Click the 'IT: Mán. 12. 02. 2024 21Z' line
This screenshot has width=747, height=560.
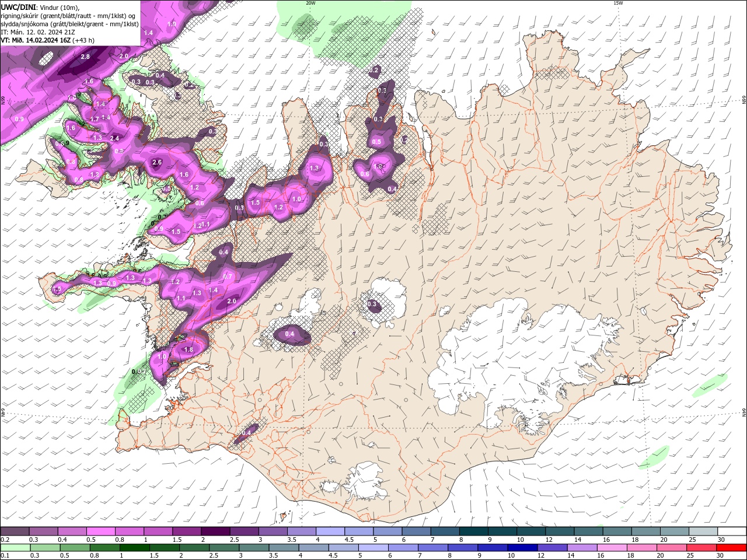pyautogui.click(x=39, y=32)
